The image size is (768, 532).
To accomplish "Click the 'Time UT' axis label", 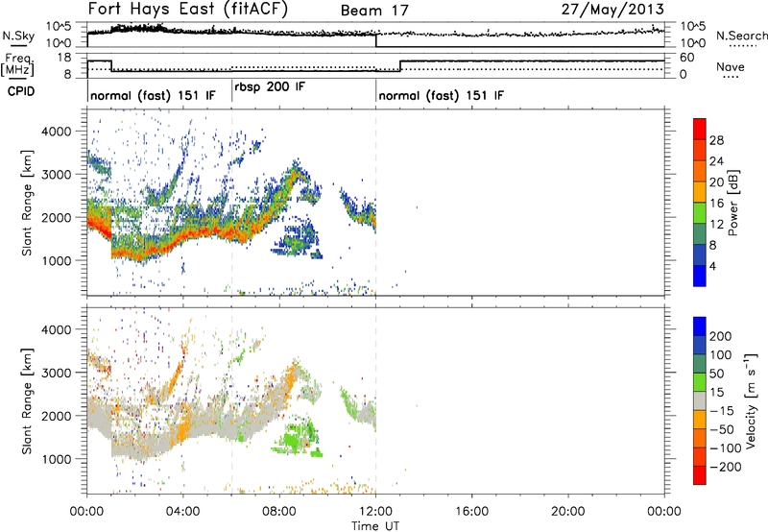I will pos(375,525).
